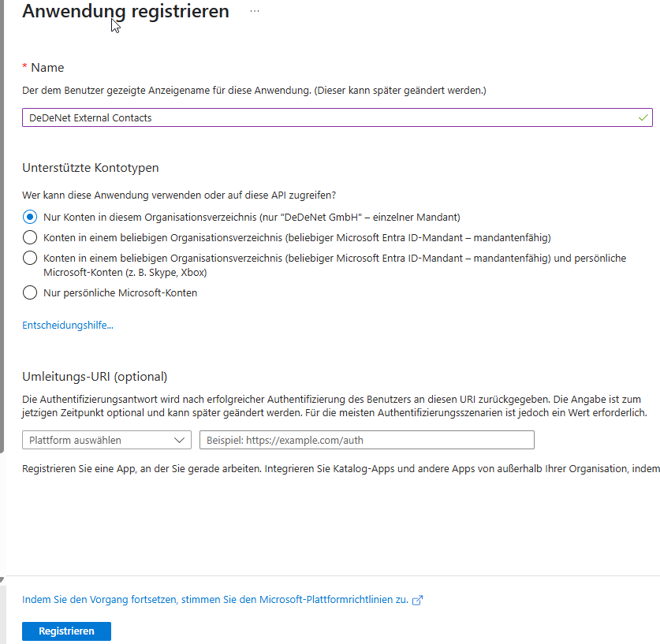Choose "Nur persönliche Microsoft-Konten" account type

click(x=29, y=292)
